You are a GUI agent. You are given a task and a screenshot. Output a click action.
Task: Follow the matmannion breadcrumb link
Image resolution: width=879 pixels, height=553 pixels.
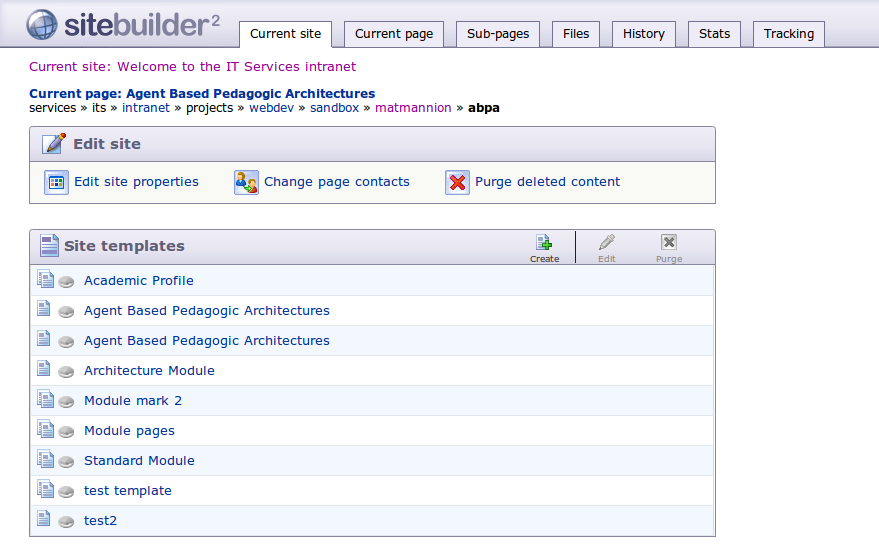tap(413, 107)
